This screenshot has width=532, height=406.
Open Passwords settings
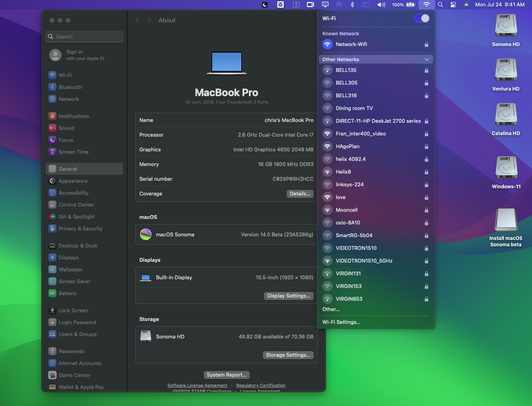pyautogui.click(x=84, y=351)
